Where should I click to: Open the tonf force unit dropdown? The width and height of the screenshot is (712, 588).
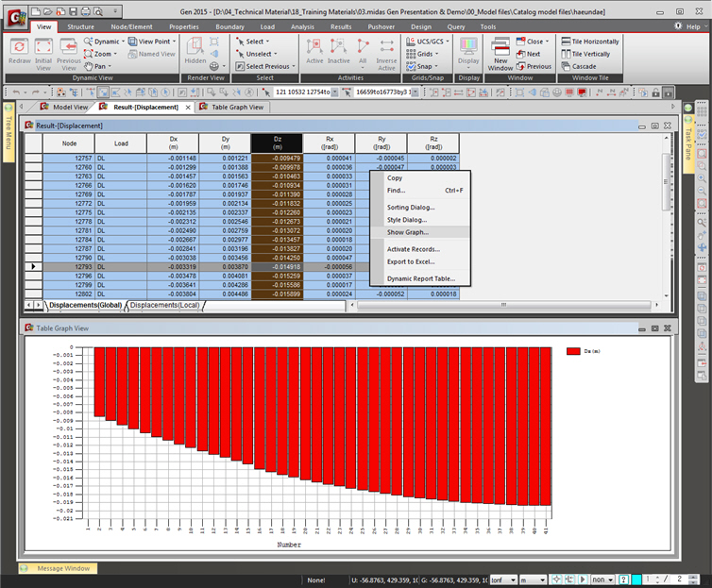pyautogui.click(x=501, y=580)
